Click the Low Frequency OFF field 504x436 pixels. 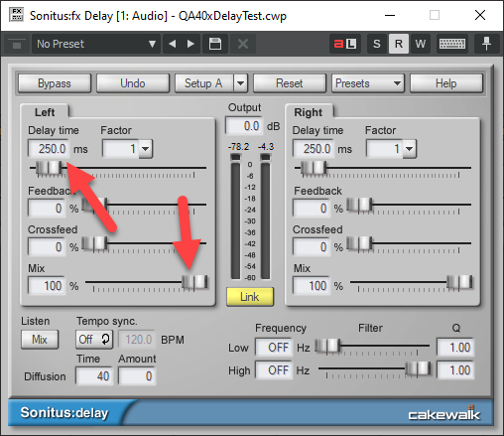point(274,348)
